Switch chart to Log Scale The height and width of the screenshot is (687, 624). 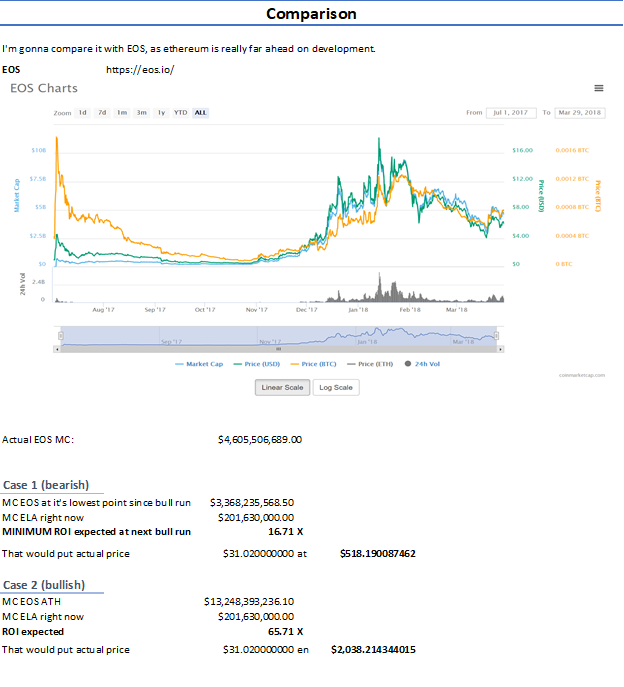point(336,387)
